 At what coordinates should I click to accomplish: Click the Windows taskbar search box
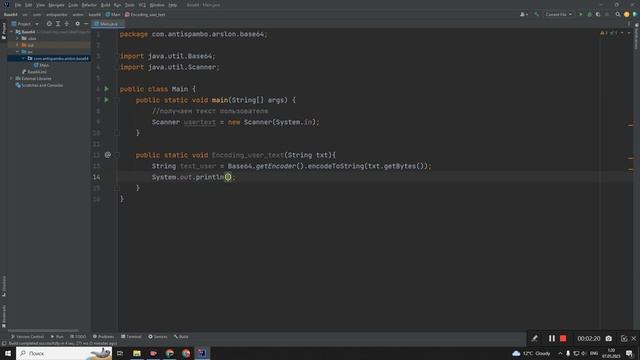pyautogui.click(x=64, y=353)
